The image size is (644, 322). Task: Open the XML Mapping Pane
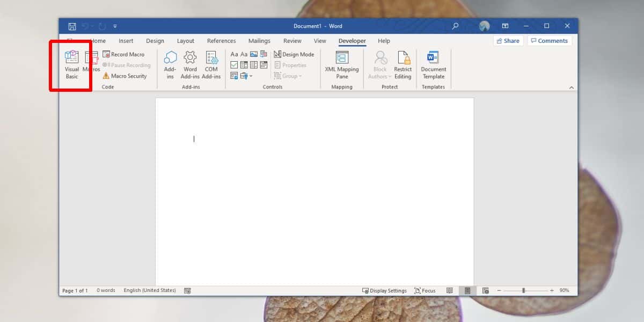[342, 64]
